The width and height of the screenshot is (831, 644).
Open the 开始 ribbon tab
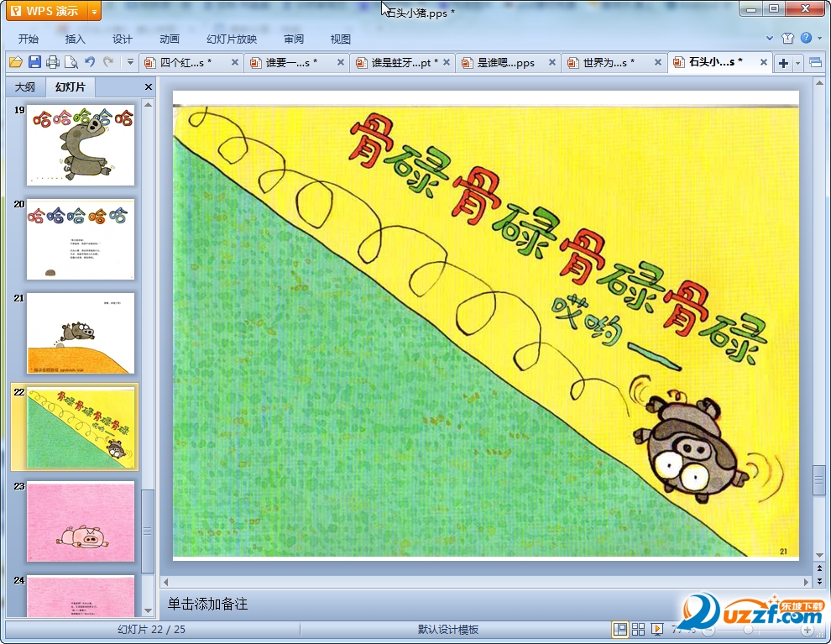[28, 39]
